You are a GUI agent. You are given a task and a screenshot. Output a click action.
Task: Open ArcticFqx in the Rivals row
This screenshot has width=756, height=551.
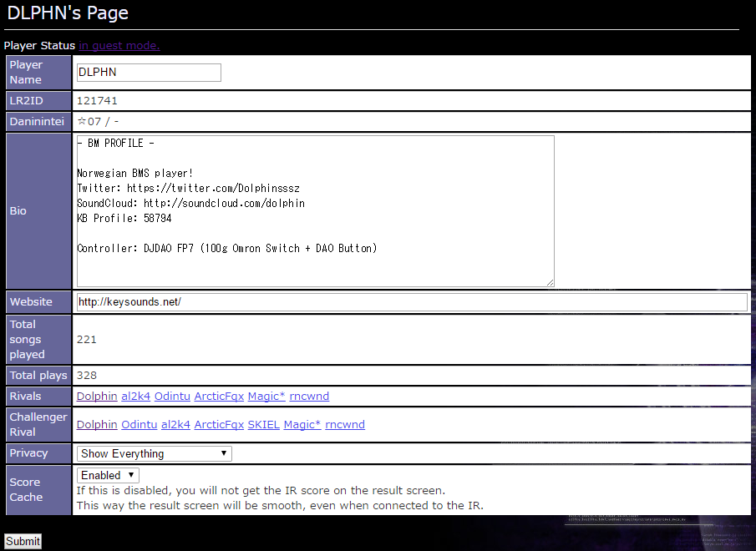(221, 397)
